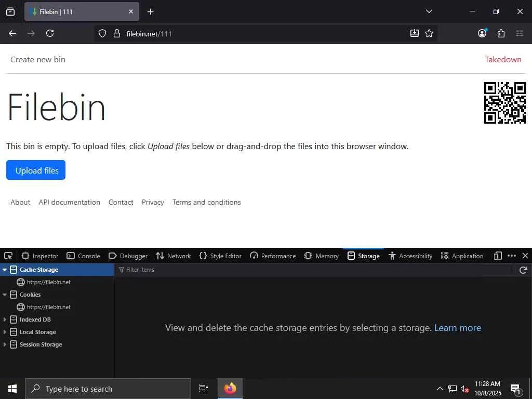Expand the Indexed DB arrow
This screenshot has width=532, height=399.
(4, 320)
